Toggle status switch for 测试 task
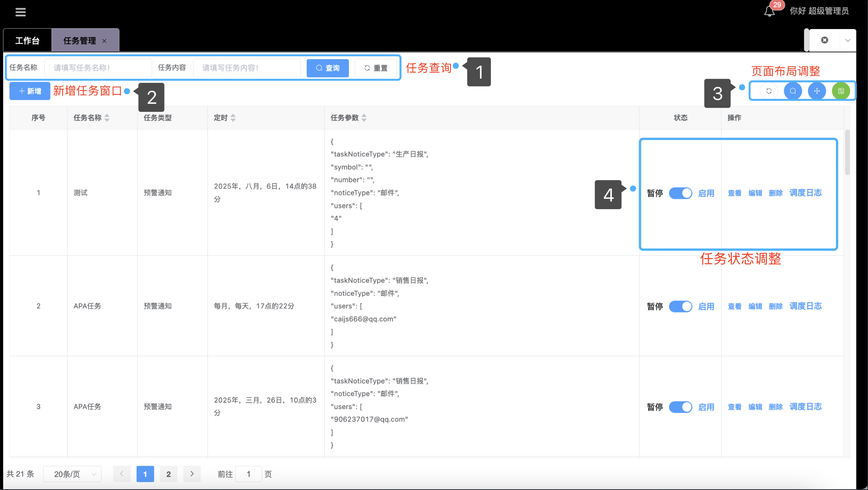The height and width of the screenshot is (490, 868). tap(680, 193)
